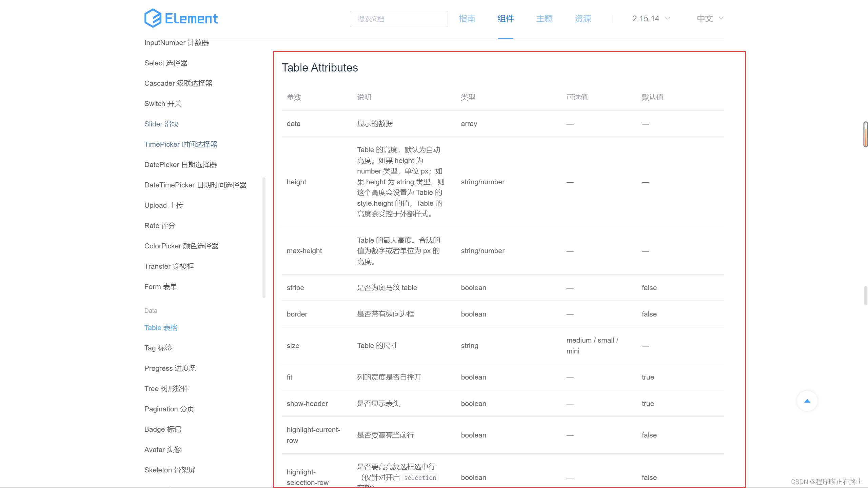Viewport: 868px width, 488px height.
Task: Go to Switch 开关 in sidebar
Action: 163,104
